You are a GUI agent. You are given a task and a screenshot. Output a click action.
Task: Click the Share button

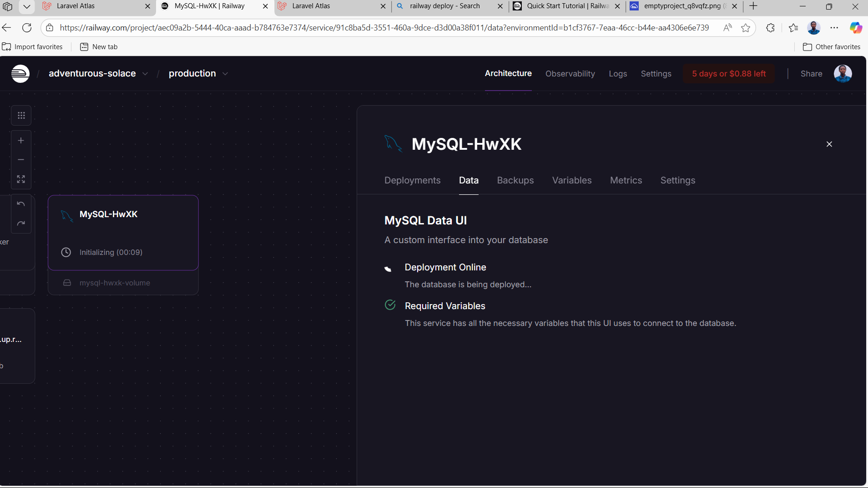(x=811, y=74)
